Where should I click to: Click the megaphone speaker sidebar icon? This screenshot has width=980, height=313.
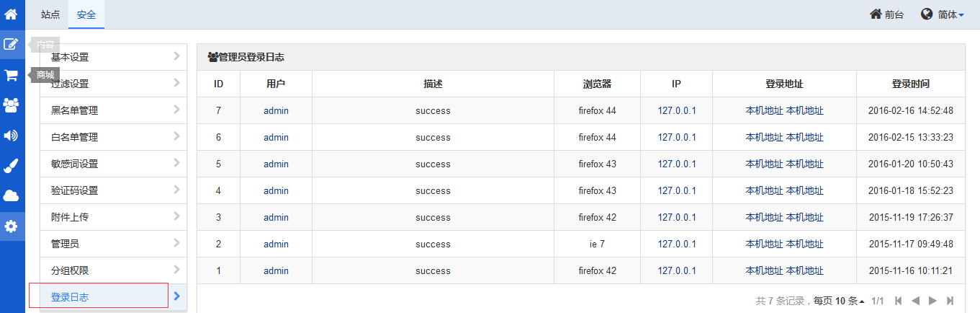[11, 136]
